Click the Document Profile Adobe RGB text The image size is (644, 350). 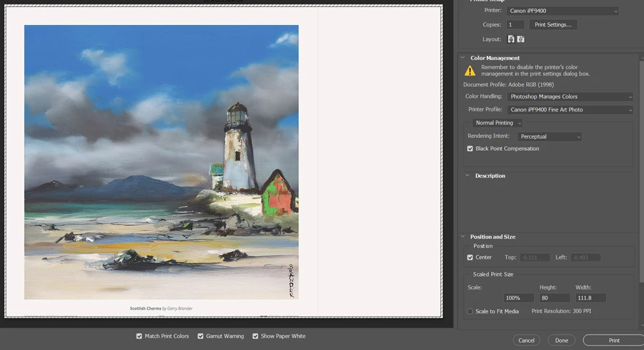[509, 84]
